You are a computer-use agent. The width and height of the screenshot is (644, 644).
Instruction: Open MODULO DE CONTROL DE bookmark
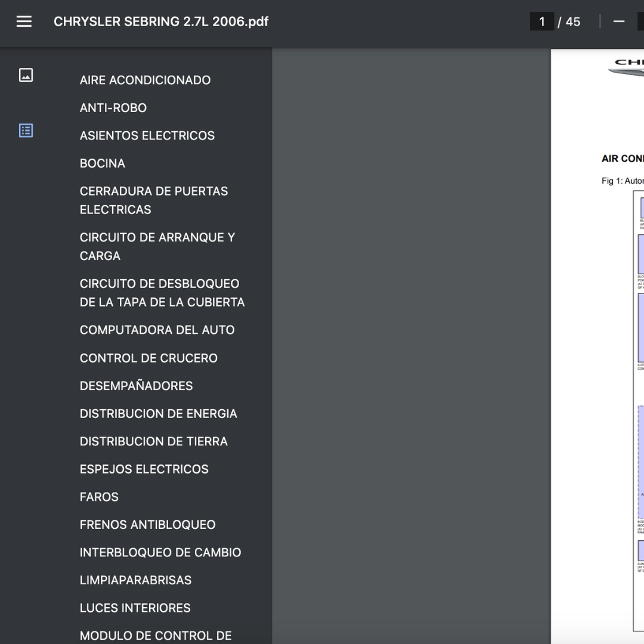click(156, 636)
